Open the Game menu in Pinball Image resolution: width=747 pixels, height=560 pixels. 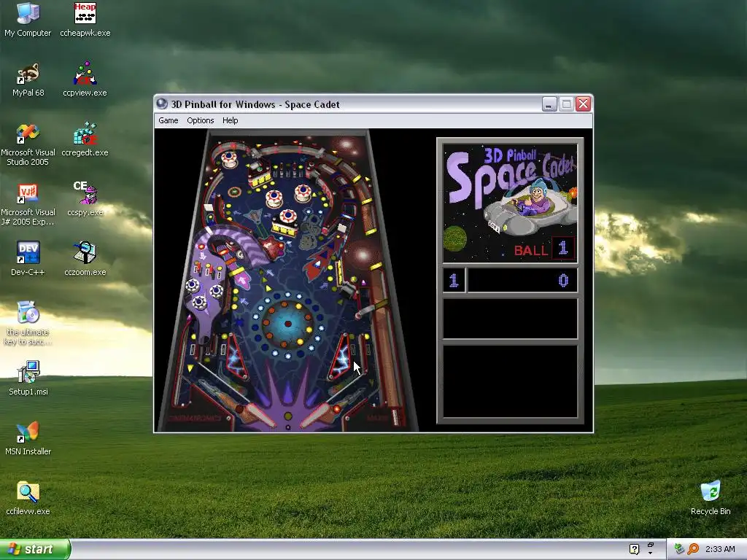pos(169,120)
